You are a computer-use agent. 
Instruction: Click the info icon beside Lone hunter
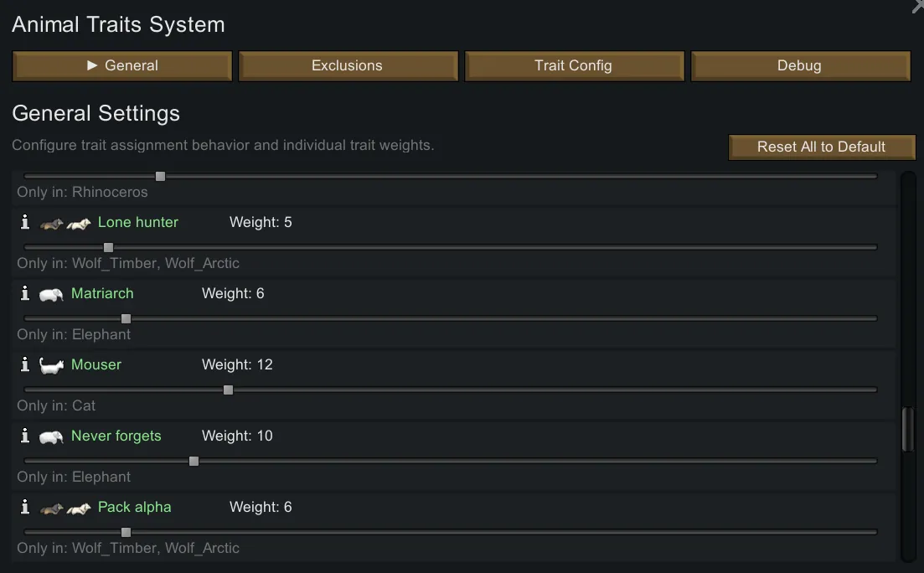[25, 222]
